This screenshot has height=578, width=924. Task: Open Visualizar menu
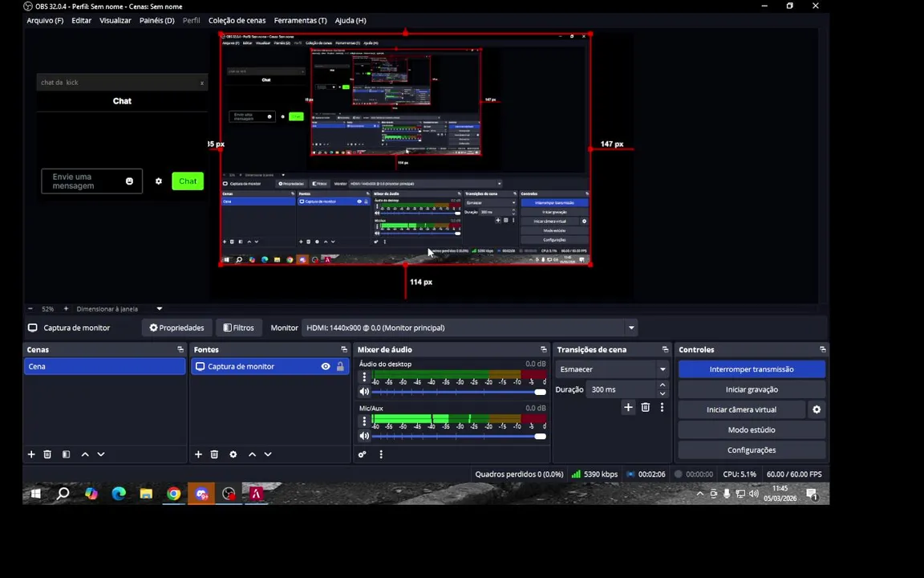coord(115,20)
